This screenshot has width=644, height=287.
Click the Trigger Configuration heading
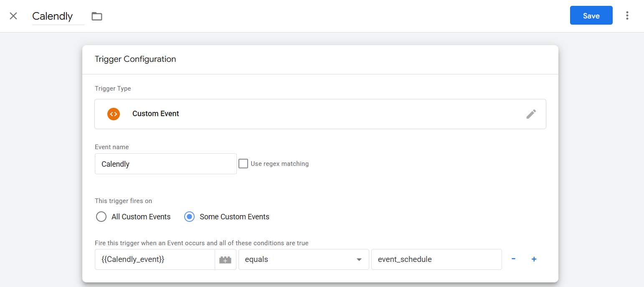click(x=135, y=59)
